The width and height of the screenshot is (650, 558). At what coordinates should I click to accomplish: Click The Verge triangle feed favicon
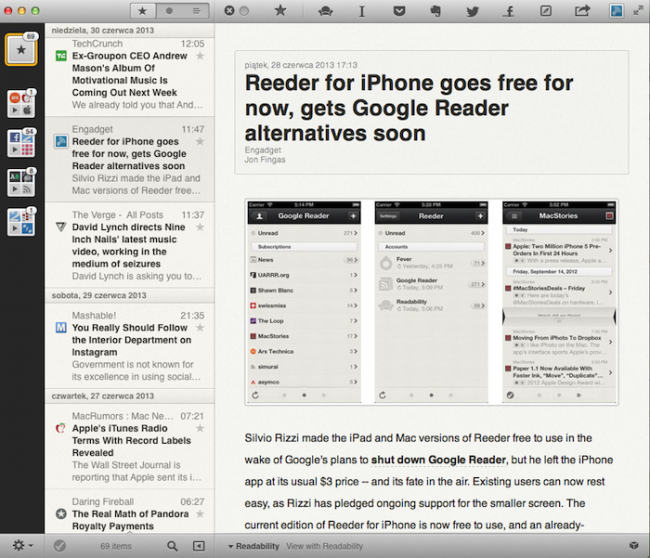pyautogui.click(x=61, y=227)
